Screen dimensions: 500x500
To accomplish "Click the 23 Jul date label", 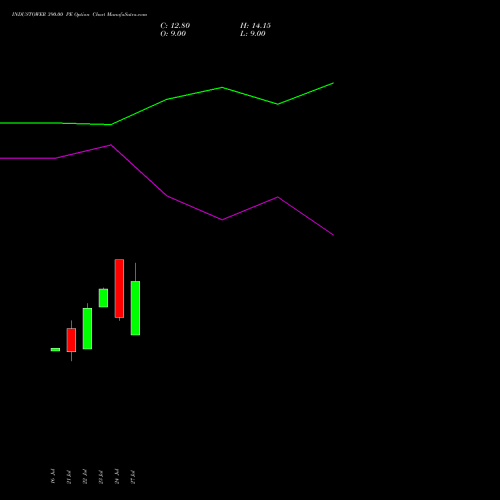I will click(x=101, y=477).
